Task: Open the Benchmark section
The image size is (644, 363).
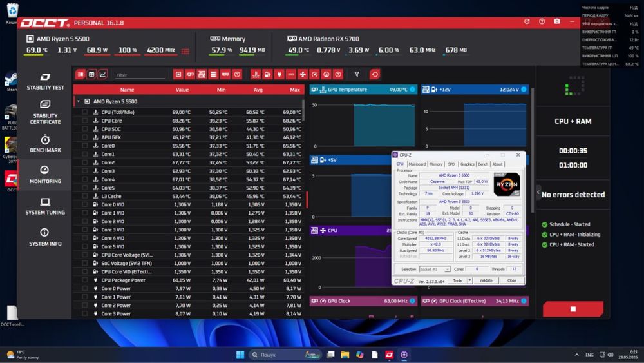Action: pyautogui.click(x=45, y=144)
